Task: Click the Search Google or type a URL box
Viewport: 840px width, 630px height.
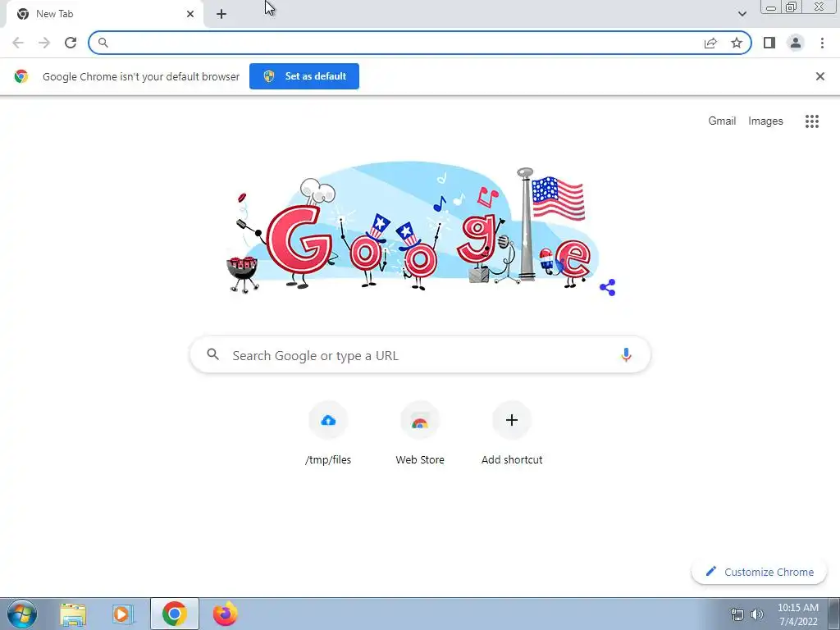Action: click(421, 354)
